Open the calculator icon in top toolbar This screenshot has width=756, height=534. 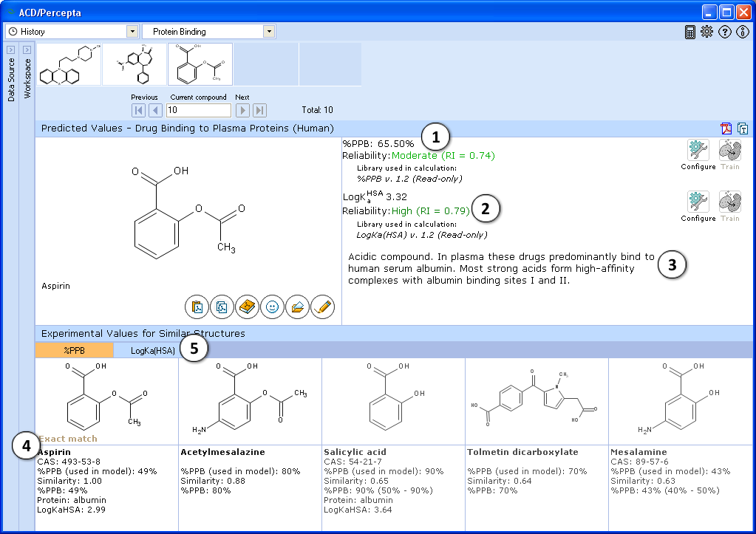(x=690, y=32)
